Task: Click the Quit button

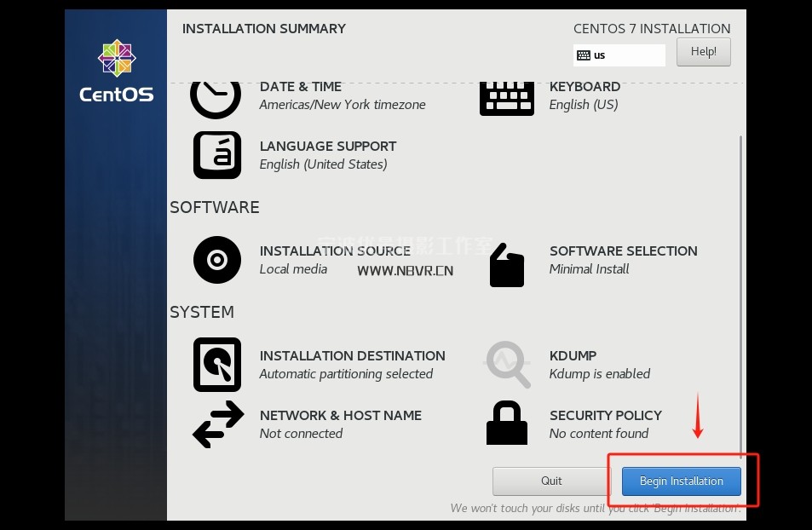Action: coord(551,481)
